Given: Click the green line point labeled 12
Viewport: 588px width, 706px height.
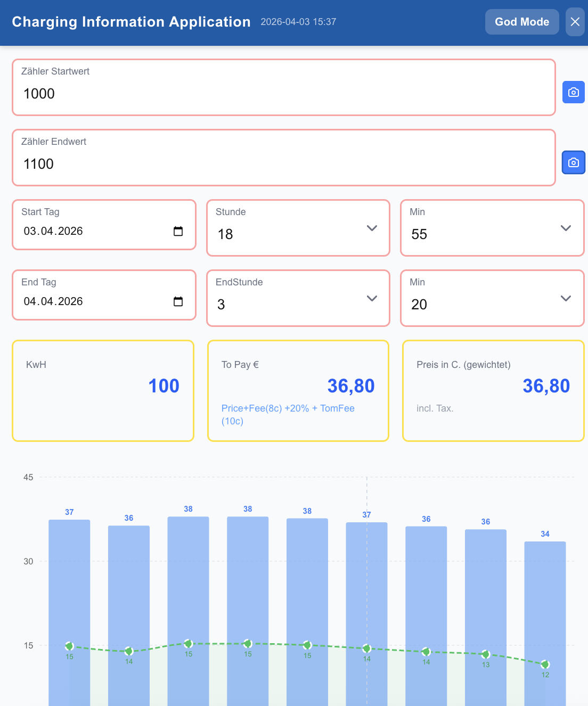Looking at the screenshot, I should [545, 664].
